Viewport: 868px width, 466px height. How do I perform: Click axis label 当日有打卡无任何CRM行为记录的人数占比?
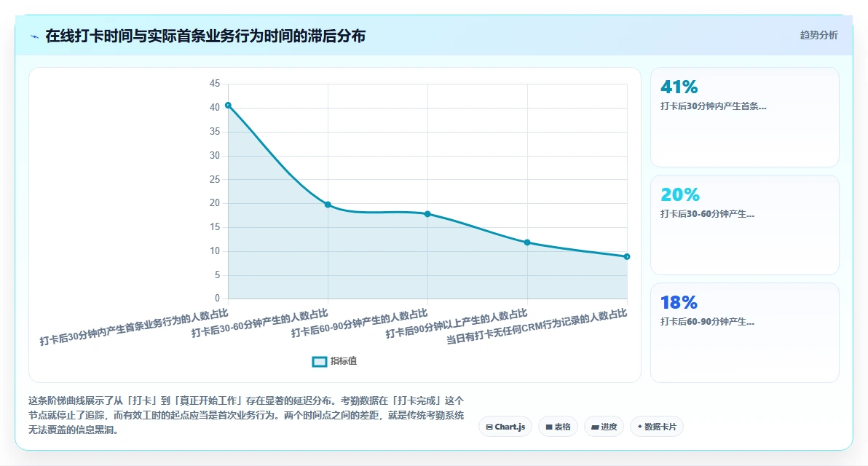(x=537, y=327)
